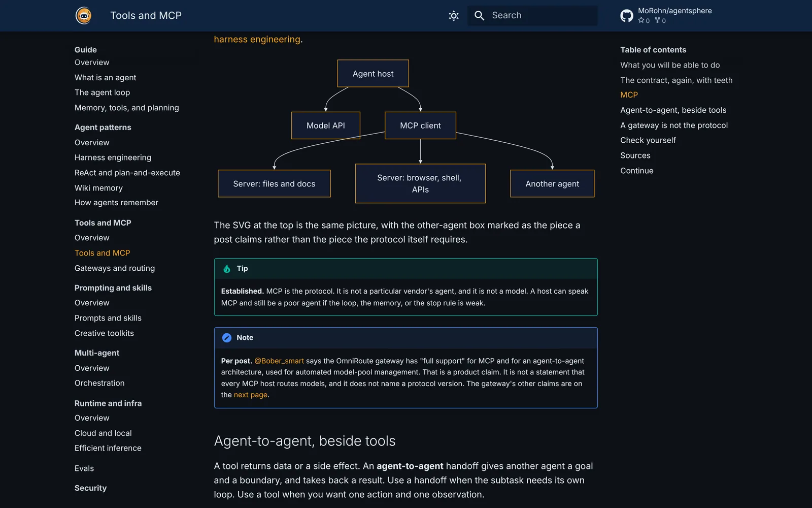Image resolution: width=812 pixels, height=508 pixels.
Task: Click the Model API diagram box
Action: coord(326,125)
